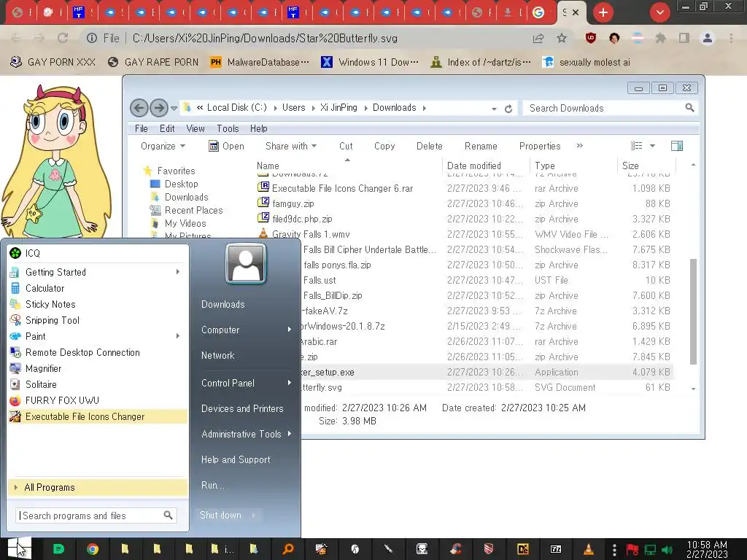747x560 pixels.
Task: Open All Programs in Start menu
Action: (98, 487)
